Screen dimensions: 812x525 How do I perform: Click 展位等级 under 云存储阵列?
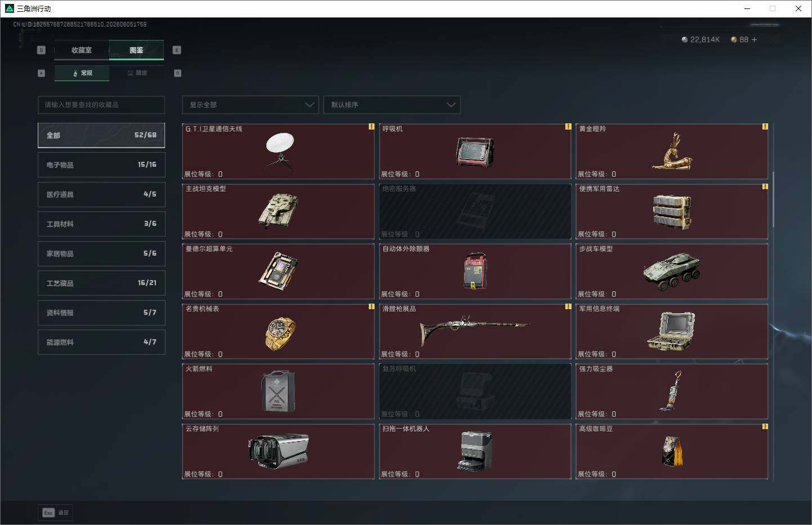pyautogui.click(x=203, y=474)
